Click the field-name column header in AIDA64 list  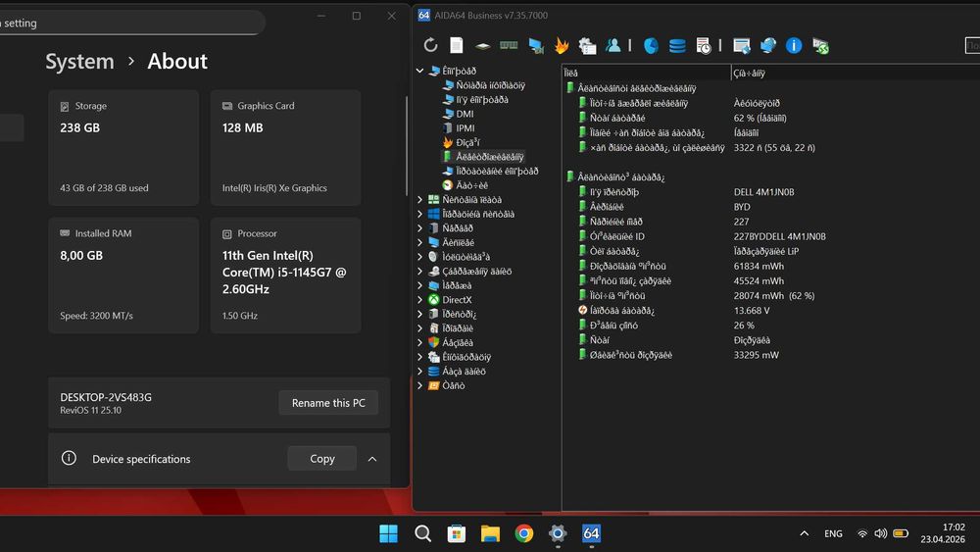click(646, 74)
